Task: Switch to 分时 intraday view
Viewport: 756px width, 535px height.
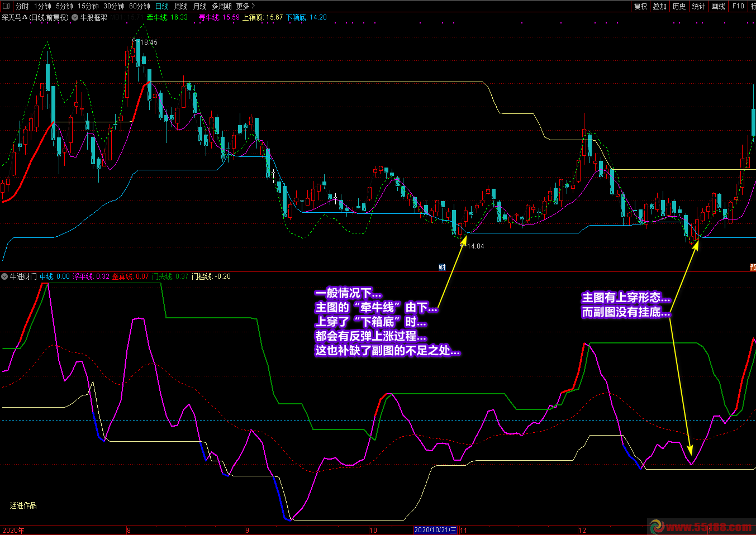Action: (x=22, y=6)
